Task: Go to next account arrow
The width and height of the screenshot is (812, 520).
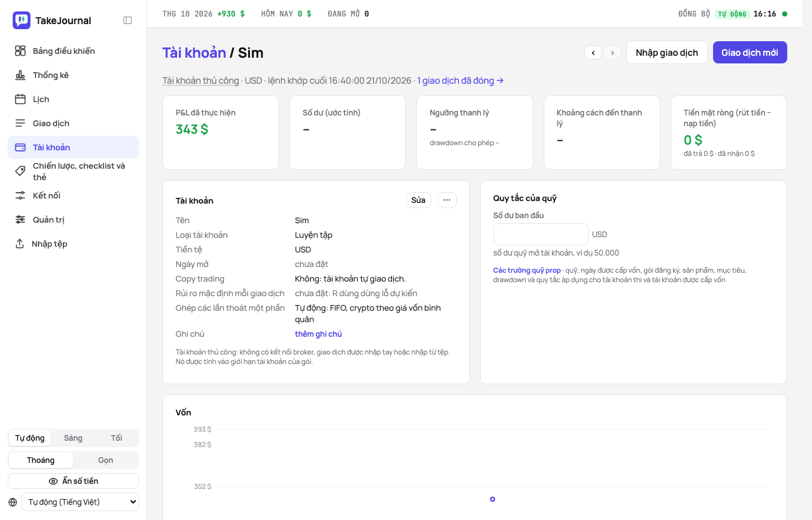Action: pos(612,53)
